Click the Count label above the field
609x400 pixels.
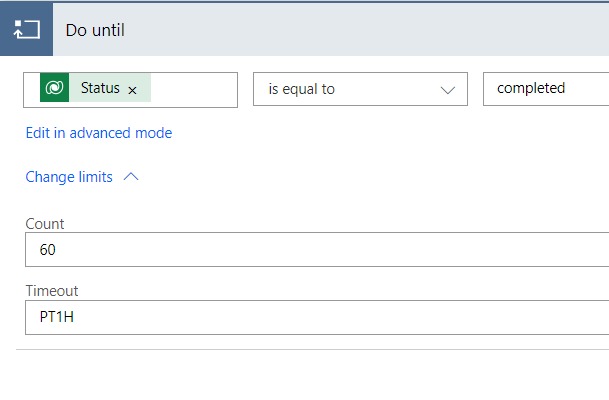tap(45, 224)
